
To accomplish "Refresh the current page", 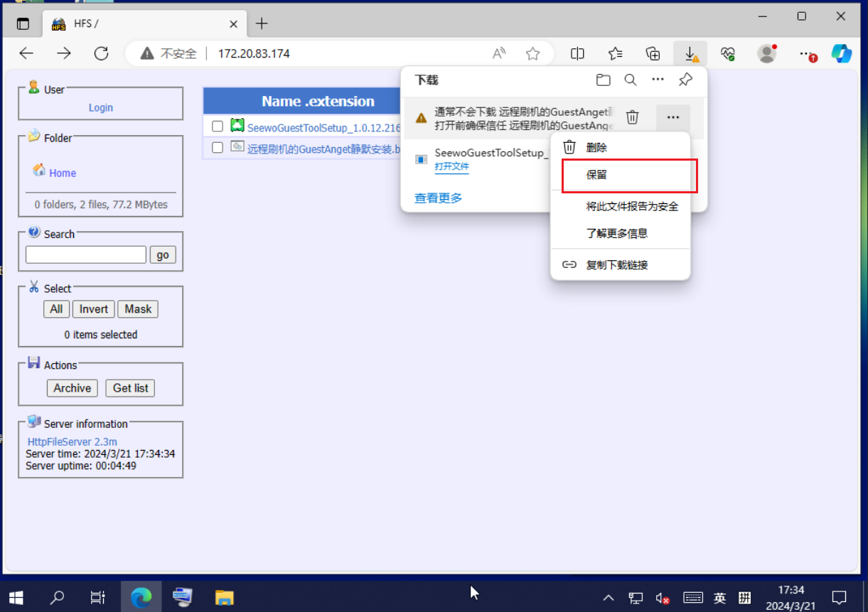I will click(101, 53).
